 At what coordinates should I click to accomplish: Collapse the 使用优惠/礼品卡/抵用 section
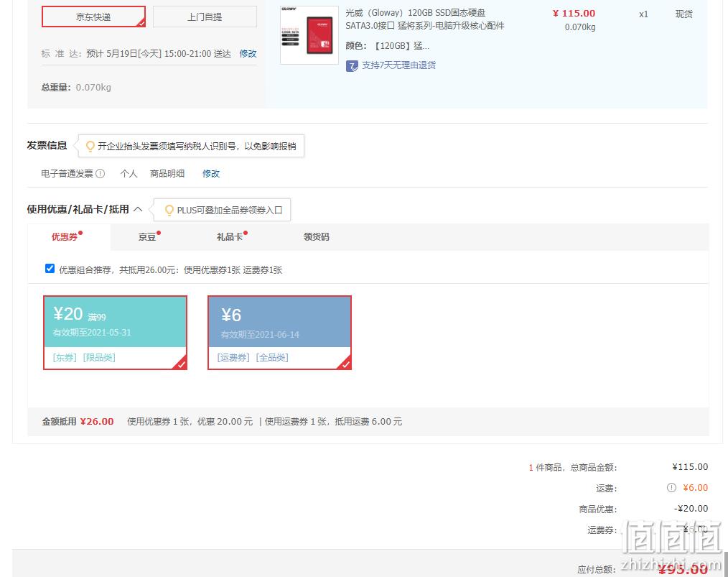138,209
